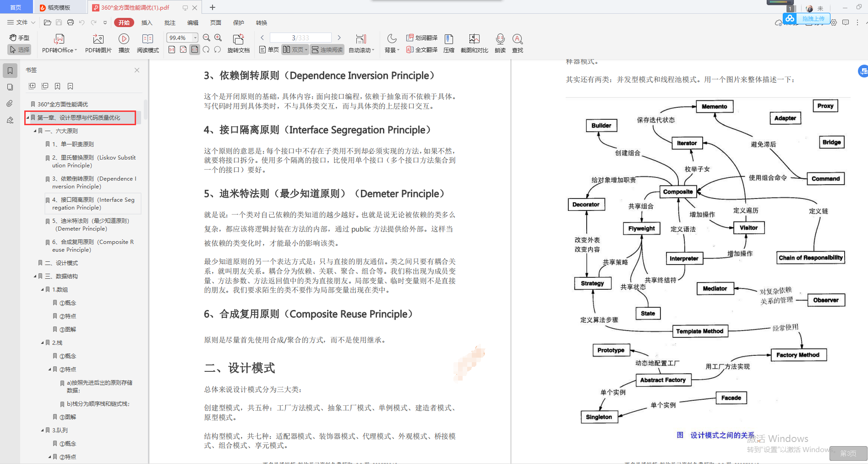Screen dimensions: 868x464
Task: Open the 转换 ribbon tab
Action: [262, 22]
